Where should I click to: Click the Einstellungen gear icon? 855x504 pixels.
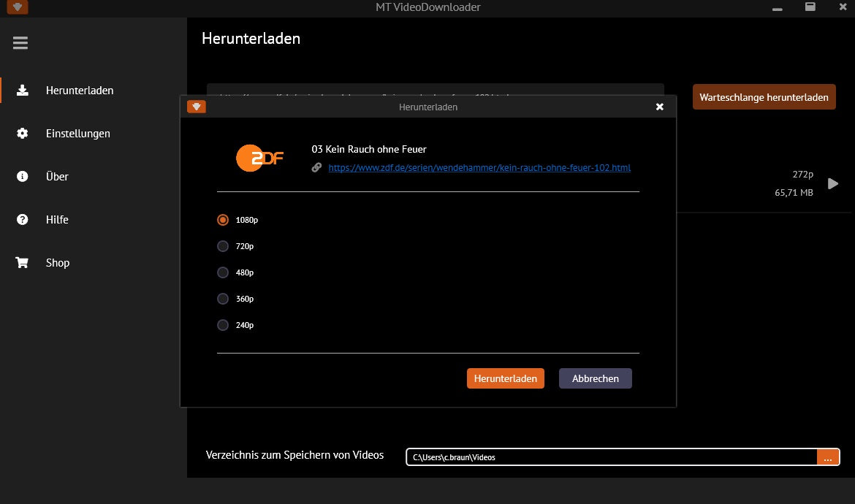(23, 134)
